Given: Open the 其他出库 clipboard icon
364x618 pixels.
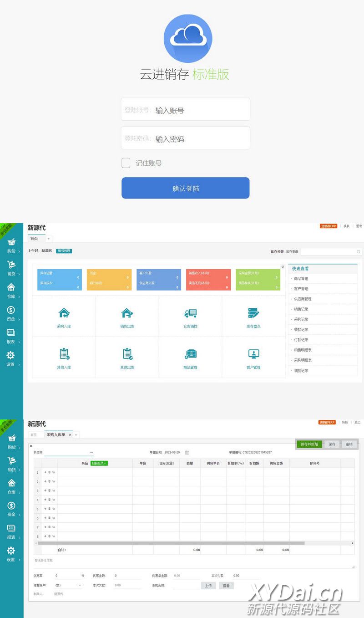Looking at the screenshot, I should pyautogui.click(x=127, y=354).
